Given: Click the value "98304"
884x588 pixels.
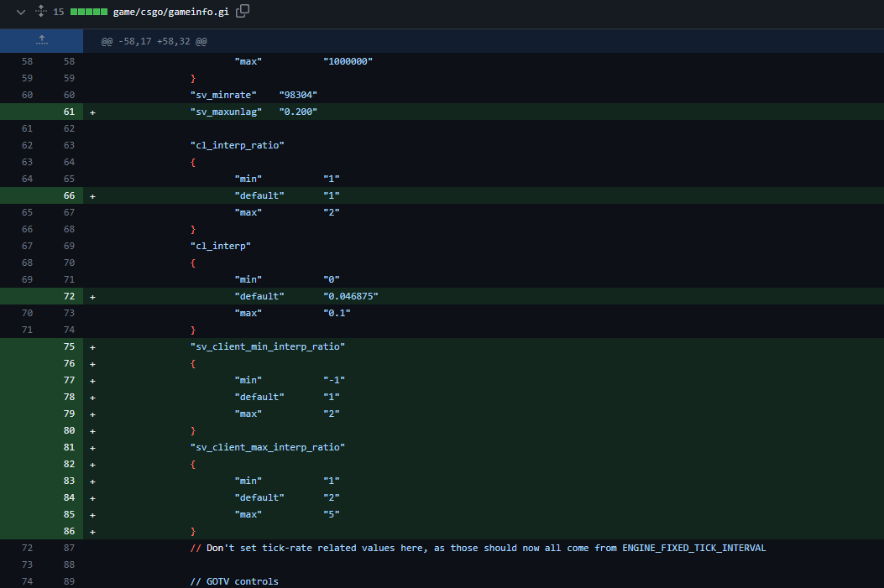Looking at the screenshot, I should (298, 95).
